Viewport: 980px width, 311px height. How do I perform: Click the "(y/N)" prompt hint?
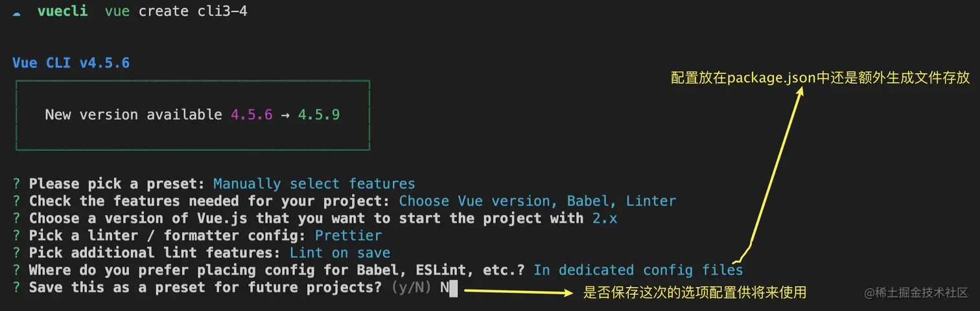click(412, 288)
